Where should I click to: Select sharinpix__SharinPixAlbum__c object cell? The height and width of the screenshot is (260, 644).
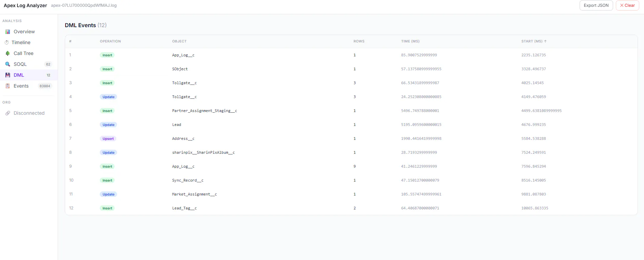click(203, 152)
